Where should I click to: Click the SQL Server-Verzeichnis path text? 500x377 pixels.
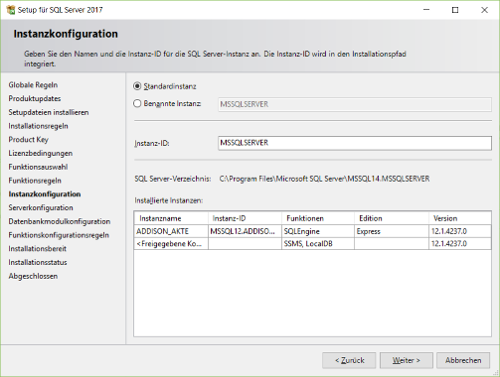click(x=324, y=179)
